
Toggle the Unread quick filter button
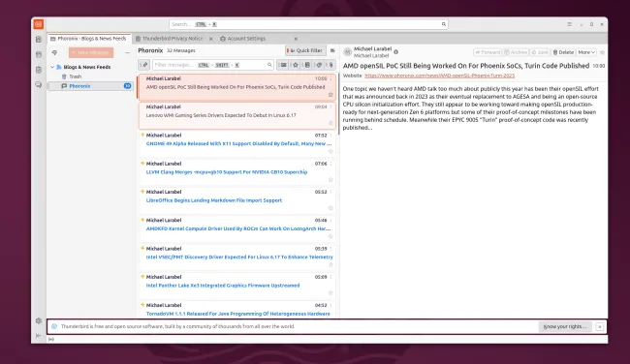pos(283,65)
